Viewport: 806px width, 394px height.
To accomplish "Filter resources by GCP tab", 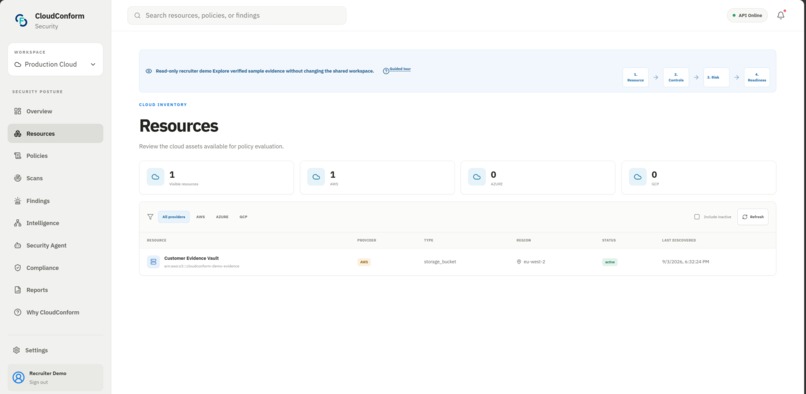I will coord(243,217).
